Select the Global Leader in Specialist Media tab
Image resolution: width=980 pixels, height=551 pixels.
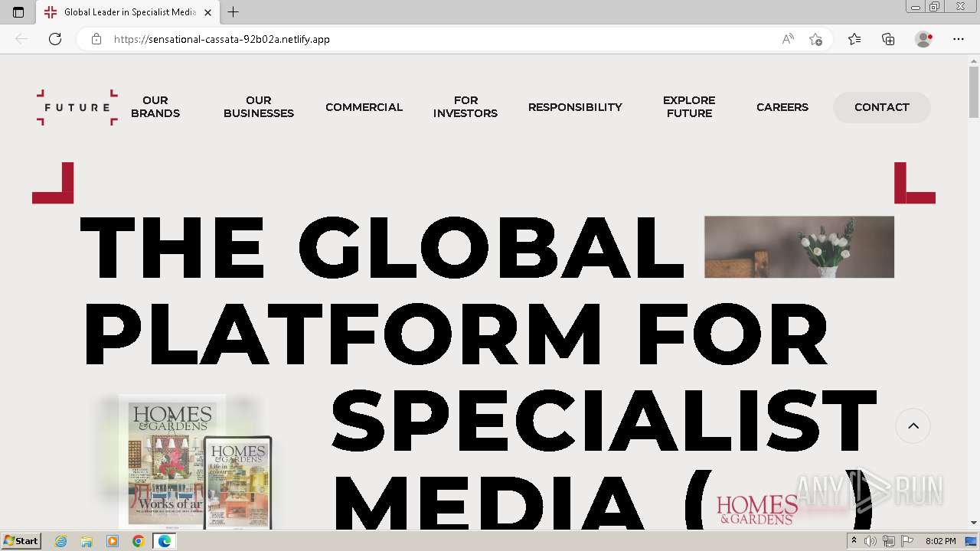point(129,12)
